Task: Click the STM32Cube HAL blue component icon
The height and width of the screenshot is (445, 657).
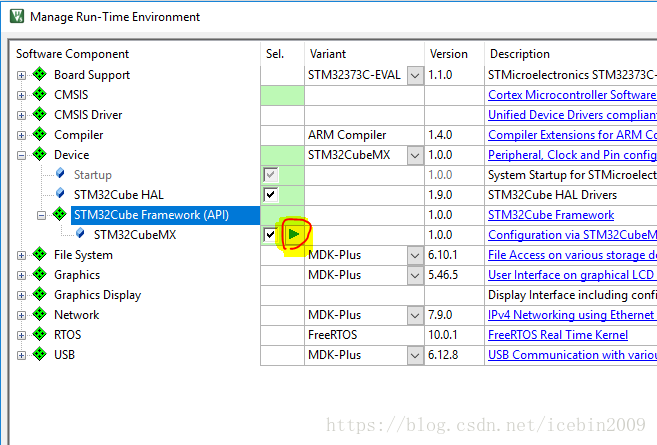Action: (x=60, y=193)
